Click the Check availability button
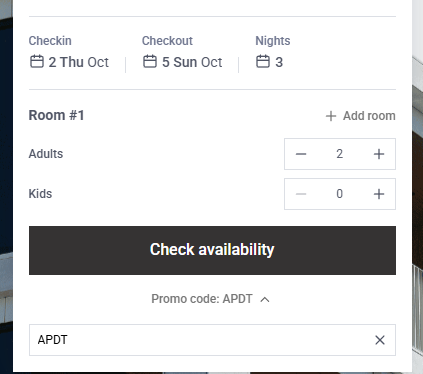The height and width of the screenshot is (374, 423). tap(212, 250)
